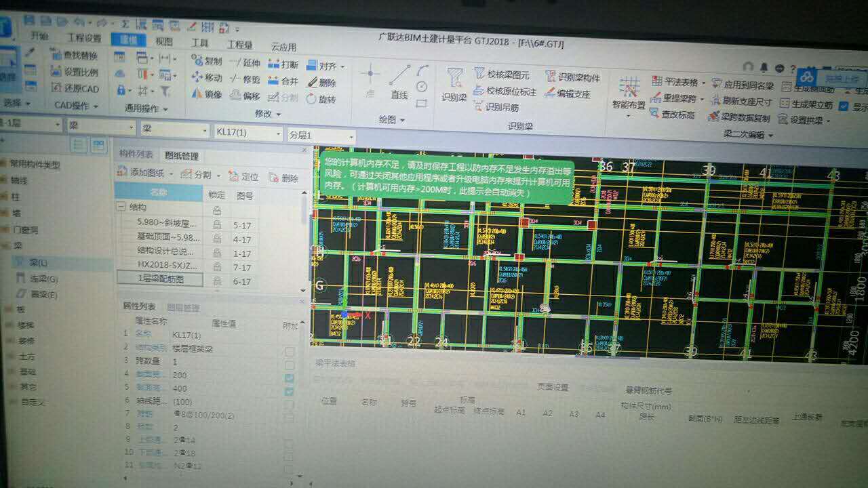868x488 pixels.
Task: Switch to the 构件列表 panel tab
Action: (136, 155)
